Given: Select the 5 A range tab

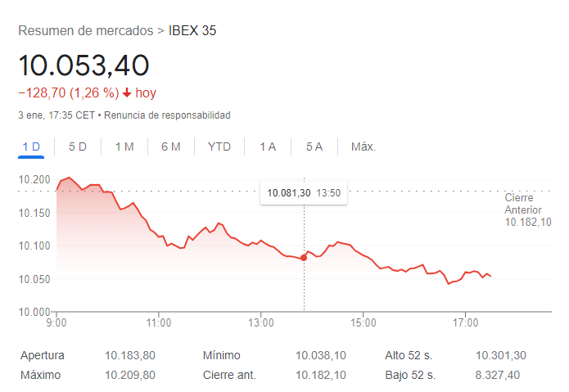Looking at the screenshot, I should click(x=314, y=146).
